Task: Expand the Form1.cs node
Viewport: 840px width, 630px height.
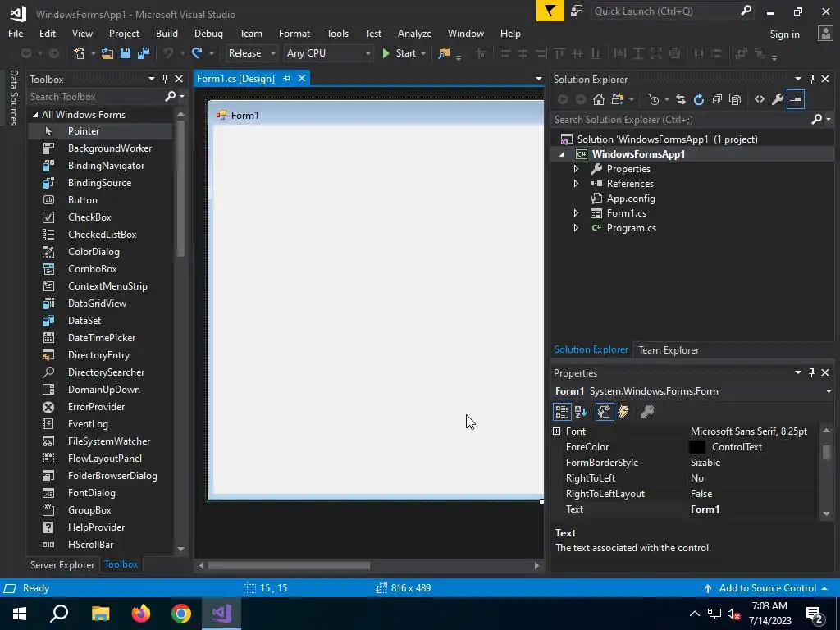Action: coord(576,213)
